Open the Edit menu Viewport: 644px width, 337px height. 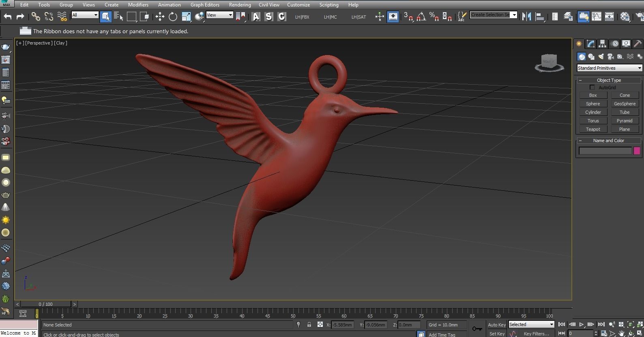24,5
